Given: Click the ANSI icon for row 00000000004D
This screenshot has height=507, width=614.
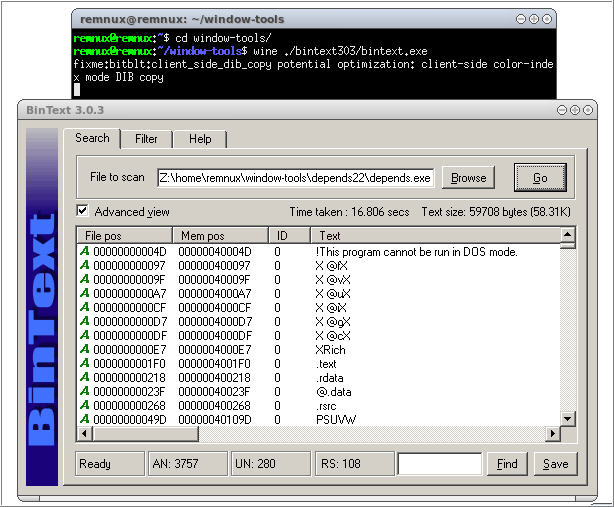Looking at the screenshot, I should (x=85, y=251).
